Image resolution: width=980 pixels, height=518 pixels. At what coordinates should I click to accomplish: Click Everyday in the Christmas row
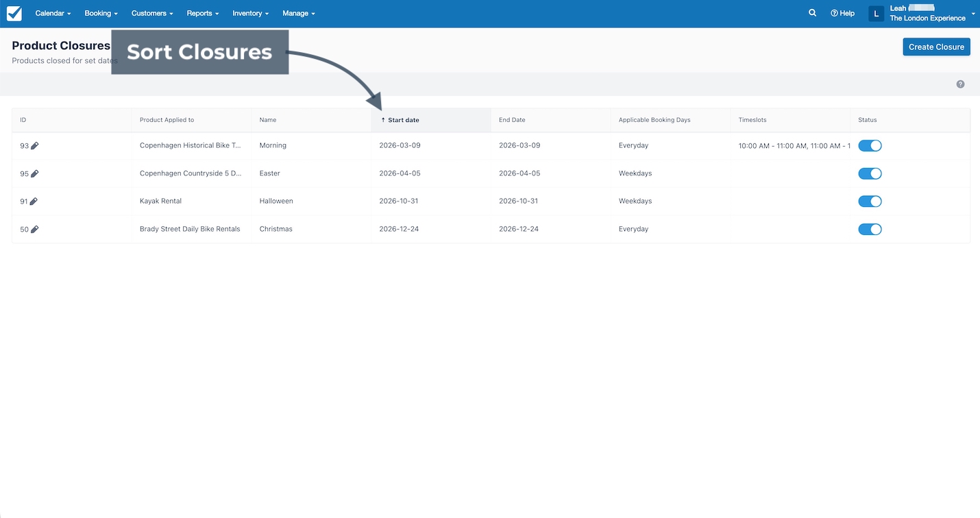[x=633, y=229]
